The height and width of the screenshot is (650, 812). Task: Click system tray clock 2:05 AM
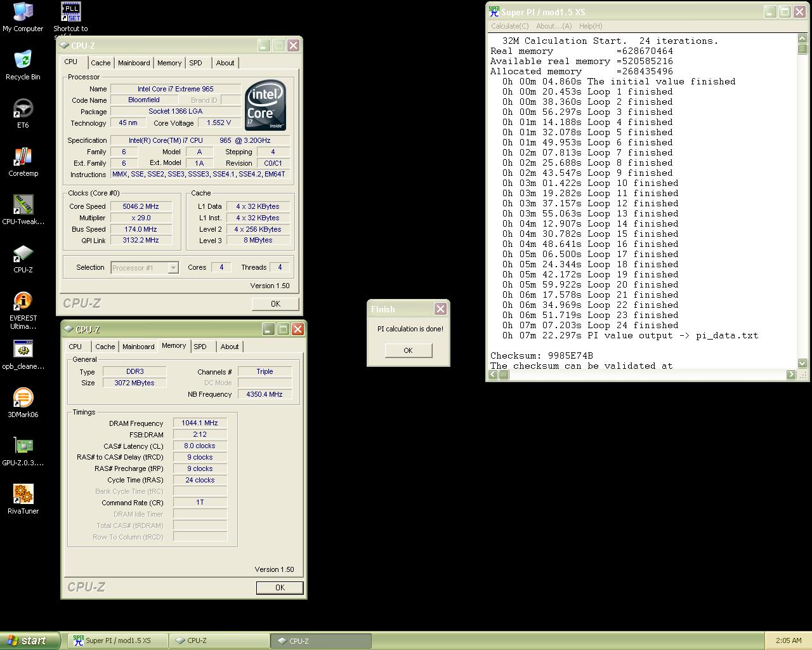[x=789, y=640]
